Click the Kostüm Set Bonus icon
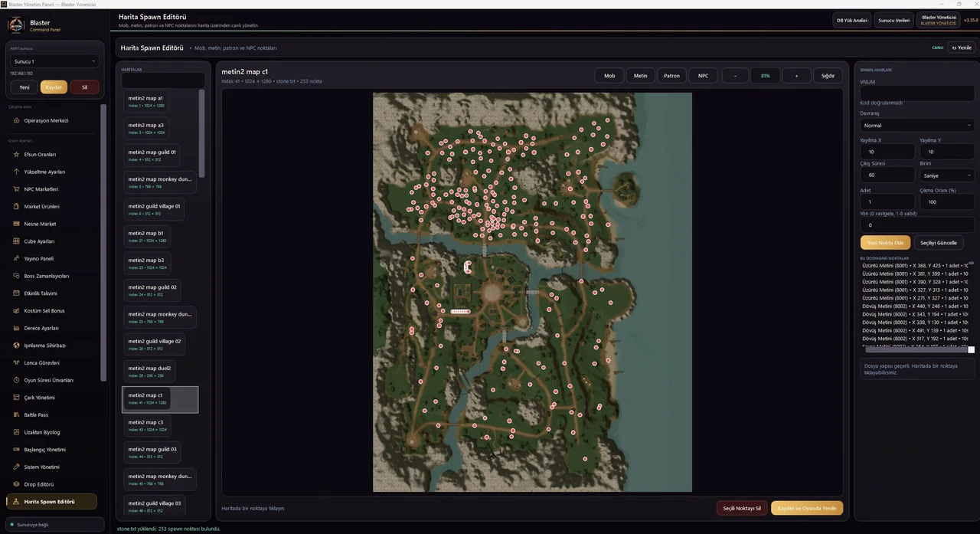The image size is (980, 534). click(x=16, y=310)
